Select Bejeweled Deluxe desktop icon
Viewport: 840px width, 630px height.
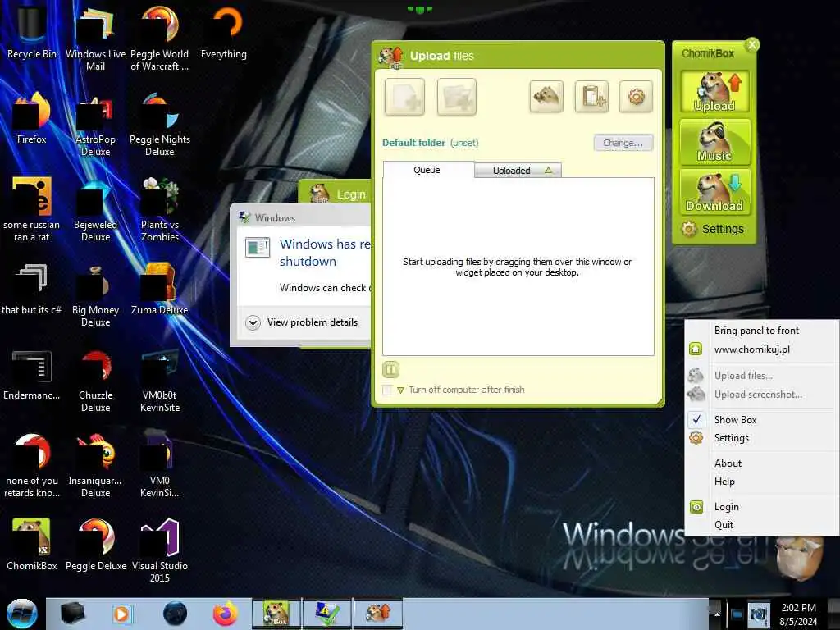[x=95, y=209]
